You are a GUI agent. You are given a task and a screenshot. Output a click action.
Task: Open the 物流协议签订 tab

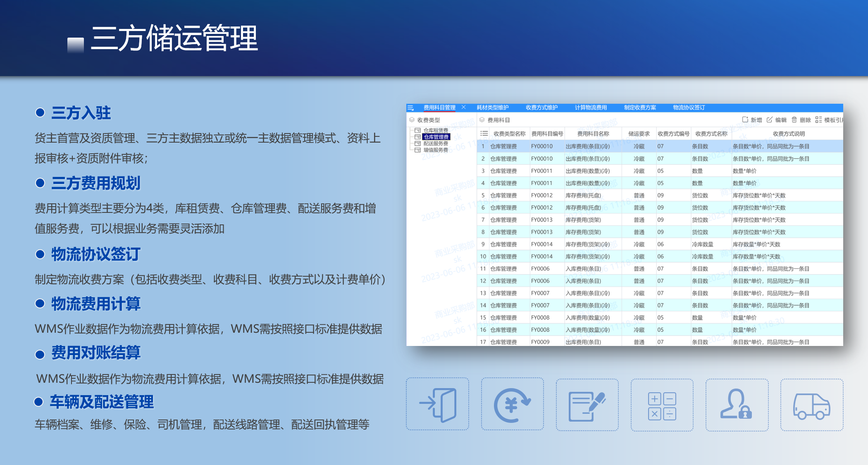(689, 107)
